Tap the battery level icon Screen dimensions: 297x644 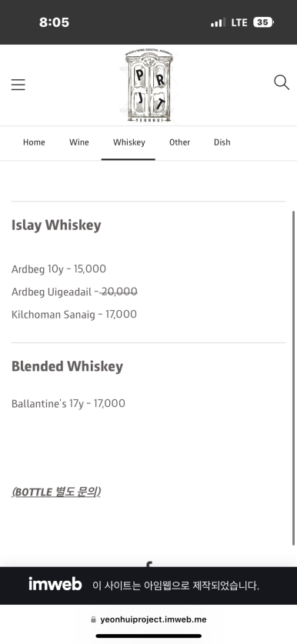click(263, 22)
